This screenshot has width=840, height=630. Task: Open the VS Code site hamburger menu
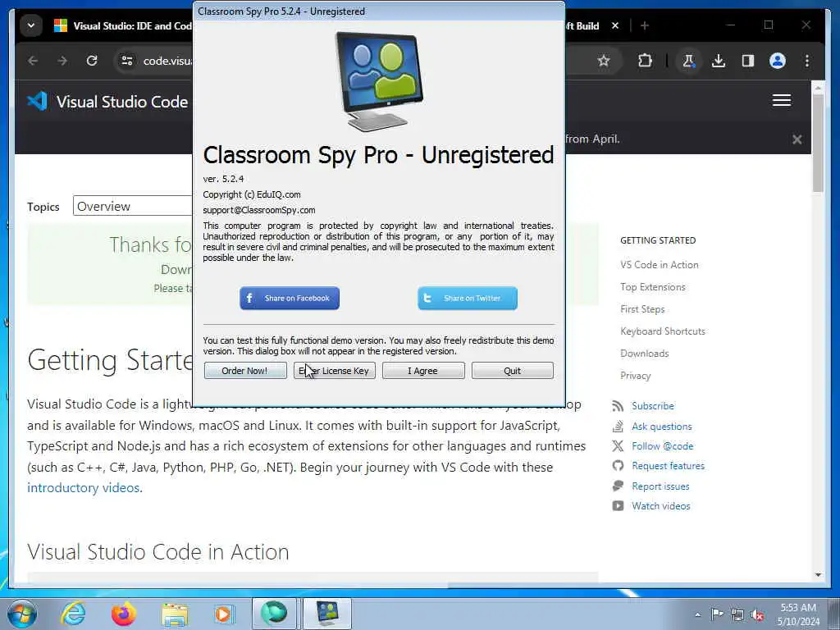pyautogui.click(x=782, y=100)
